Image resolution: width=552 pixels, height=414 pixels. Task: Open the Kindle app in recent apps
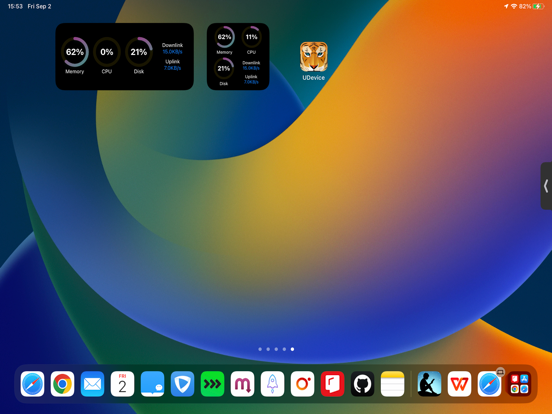(x=429, y=384)
